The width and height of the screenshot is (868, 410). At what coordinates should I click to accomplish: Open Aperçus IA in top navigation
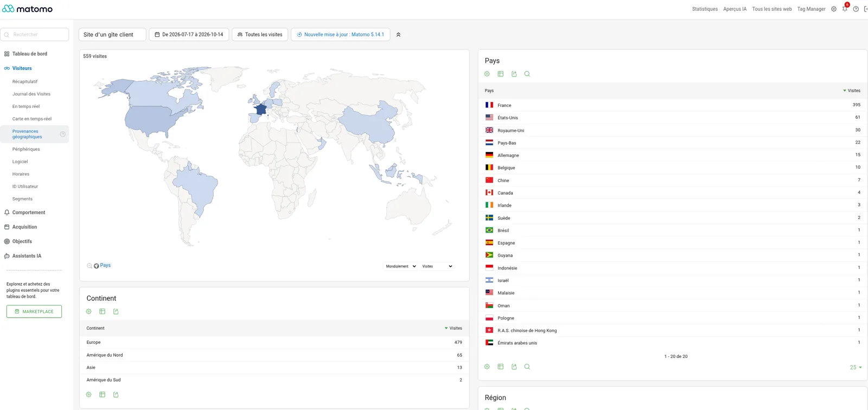[735, 9]
